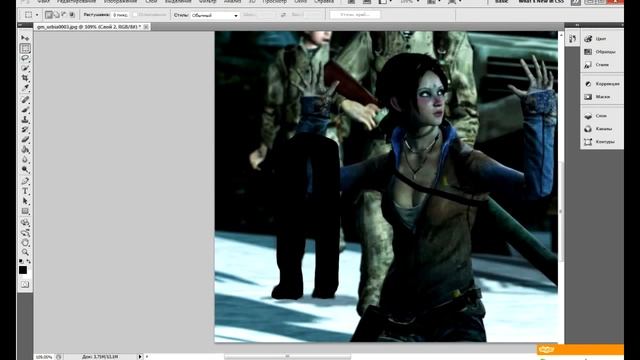
Task: Open the Image (Изображение) menu
Action: [x=120, y=2]
